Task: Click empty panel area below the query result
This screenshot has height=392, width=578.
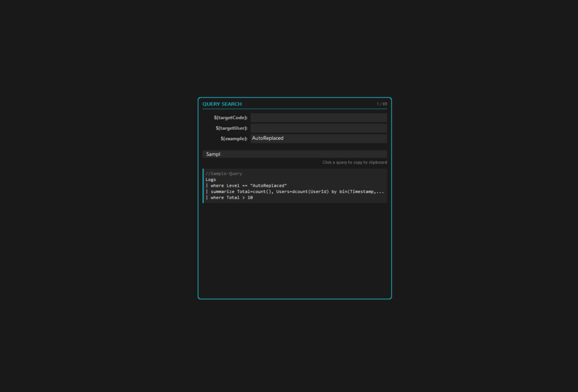Action: (x=294, y=248)
